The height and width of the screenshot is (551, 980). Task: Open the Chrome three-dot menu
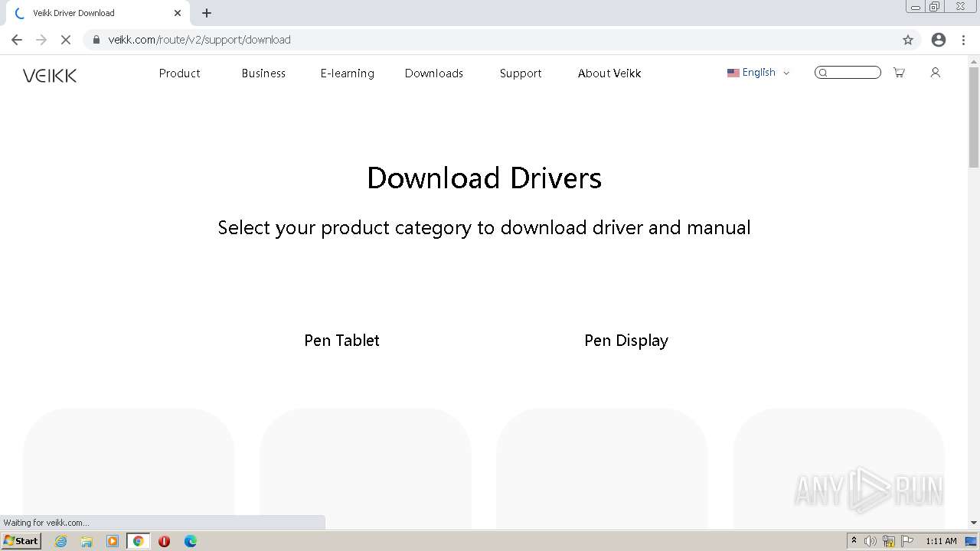tap(964, 40)
